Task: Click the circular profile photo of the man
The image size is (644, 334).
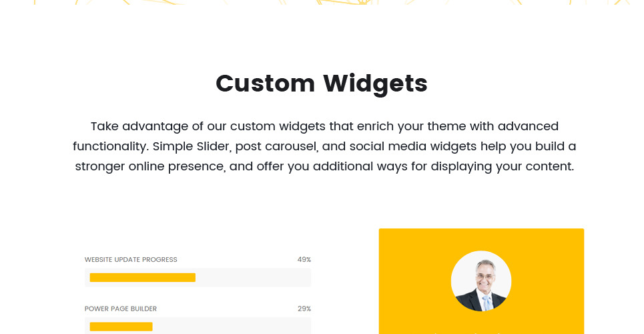Action: (481, 281)
